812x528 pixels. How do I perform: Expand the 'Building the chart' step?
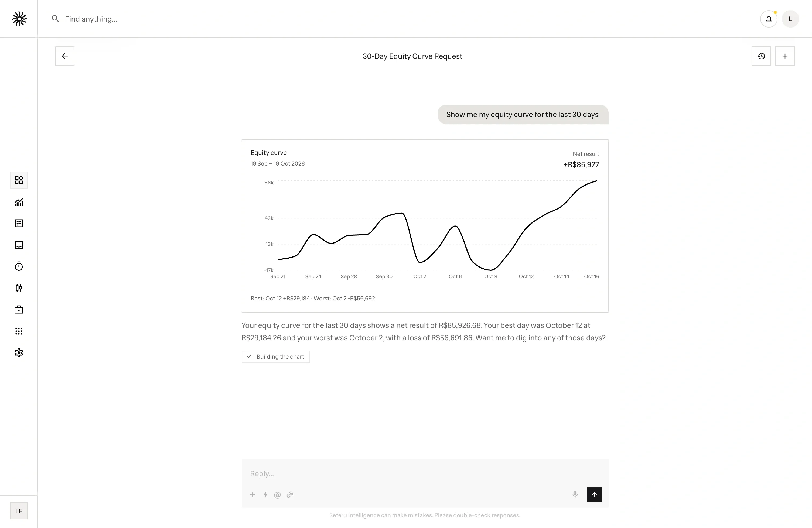[276, 357]
